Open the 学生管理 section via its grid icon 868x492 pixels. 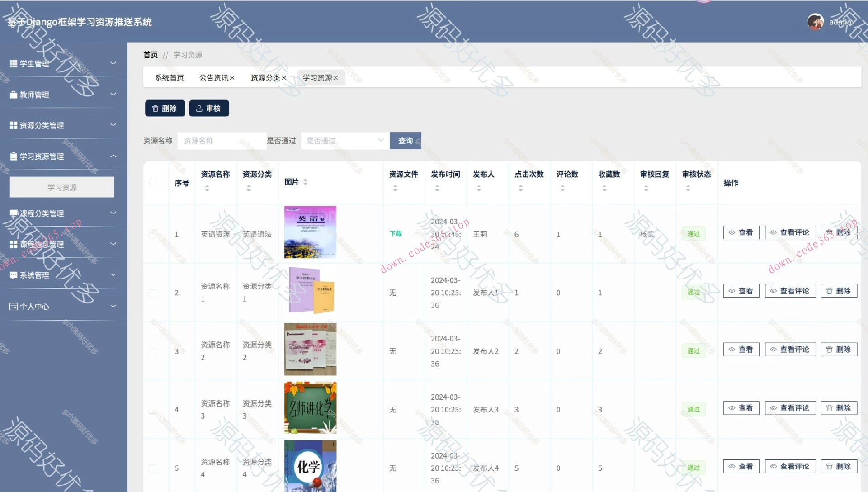[13, 63]
